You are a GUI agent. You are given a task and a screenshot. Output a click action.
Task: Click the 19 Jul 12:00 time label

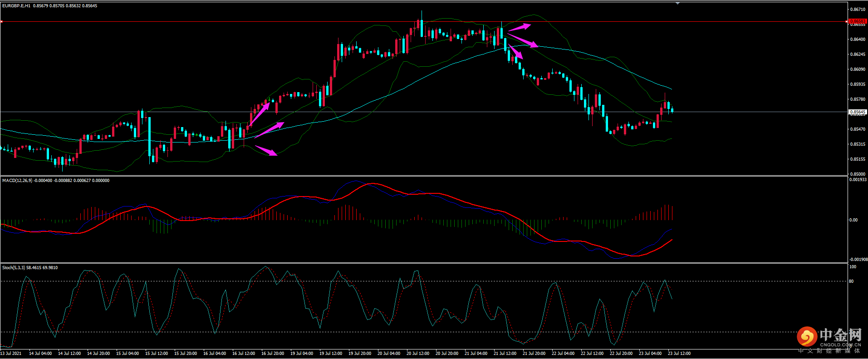click(x=331, y=354)
